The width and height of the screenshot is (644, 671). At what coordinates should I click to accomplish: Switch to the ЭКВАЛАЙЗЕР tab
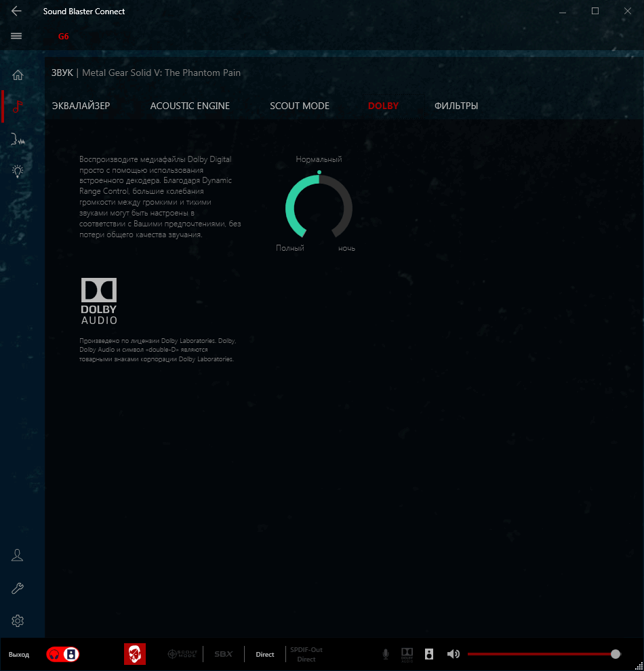81,106
